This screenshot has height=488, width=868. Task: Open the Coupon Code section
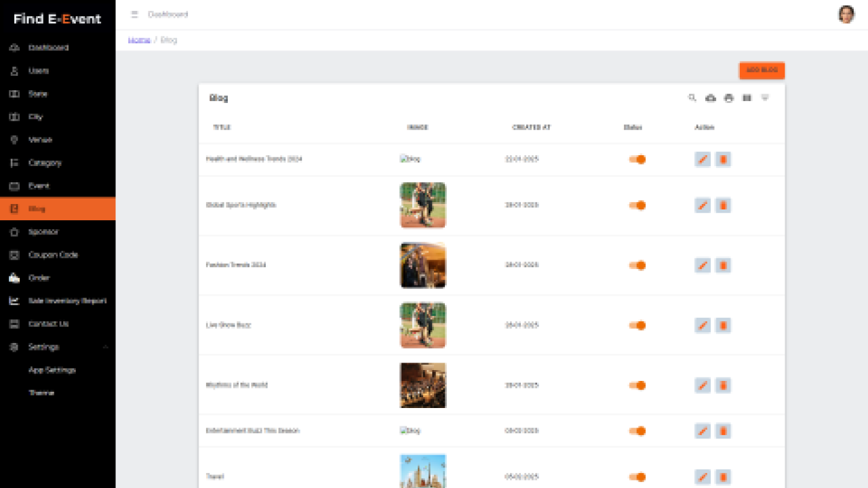tap(51, 255)
